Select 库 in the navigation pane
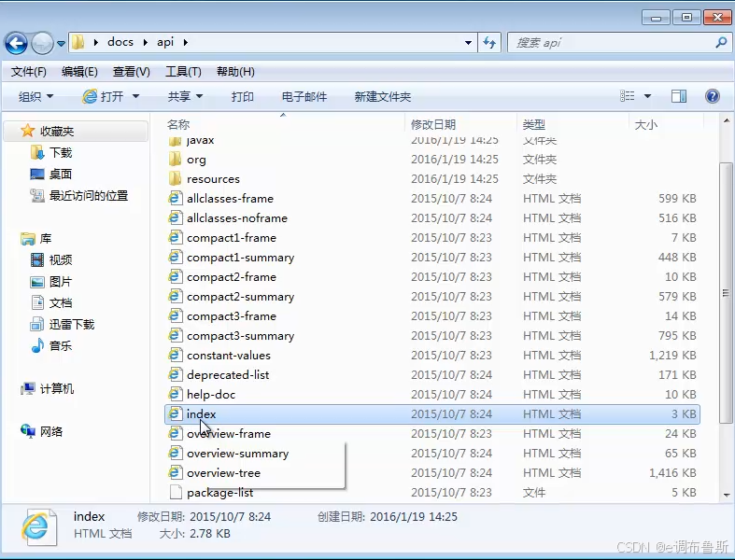735x560 pixels. 46,239
